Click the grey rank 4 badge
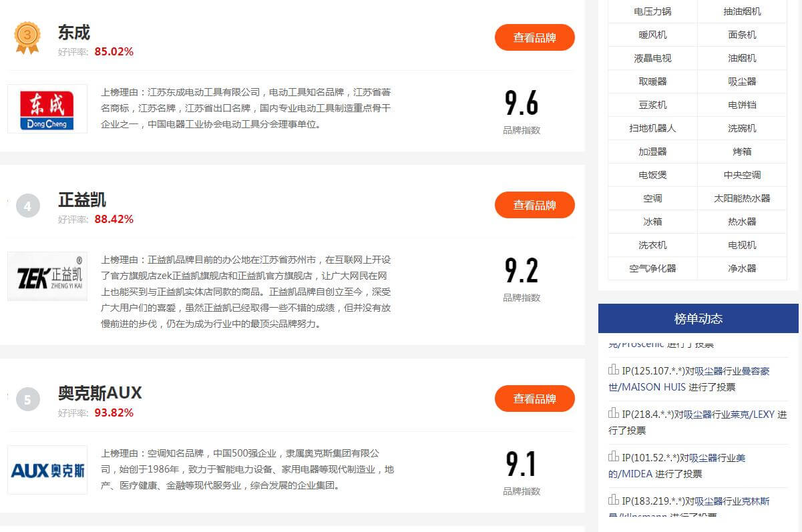Viewport: 802px width, 532px height. pos(27,206)
